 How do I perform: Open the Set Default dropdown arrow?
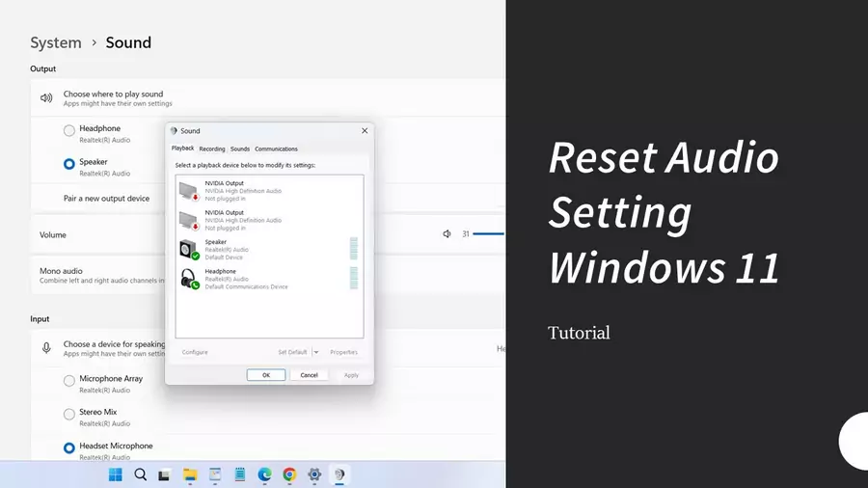[x=316, y=352]
